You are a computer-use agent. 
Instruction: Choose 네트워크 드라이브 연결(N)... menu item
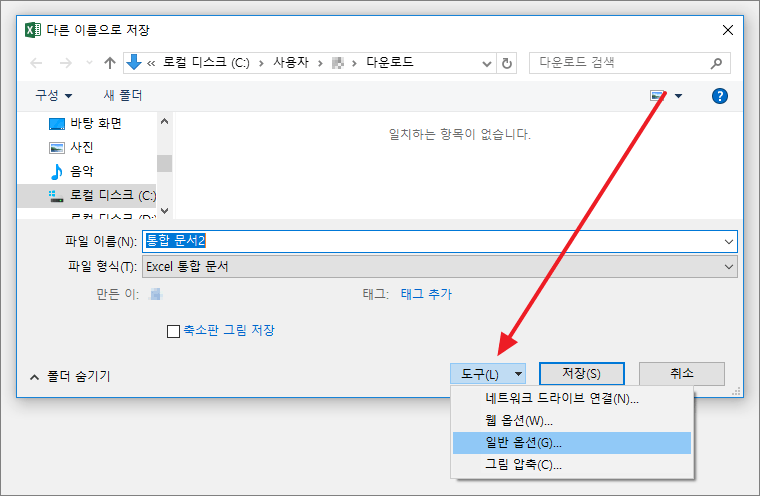click(x=572, y=399)
